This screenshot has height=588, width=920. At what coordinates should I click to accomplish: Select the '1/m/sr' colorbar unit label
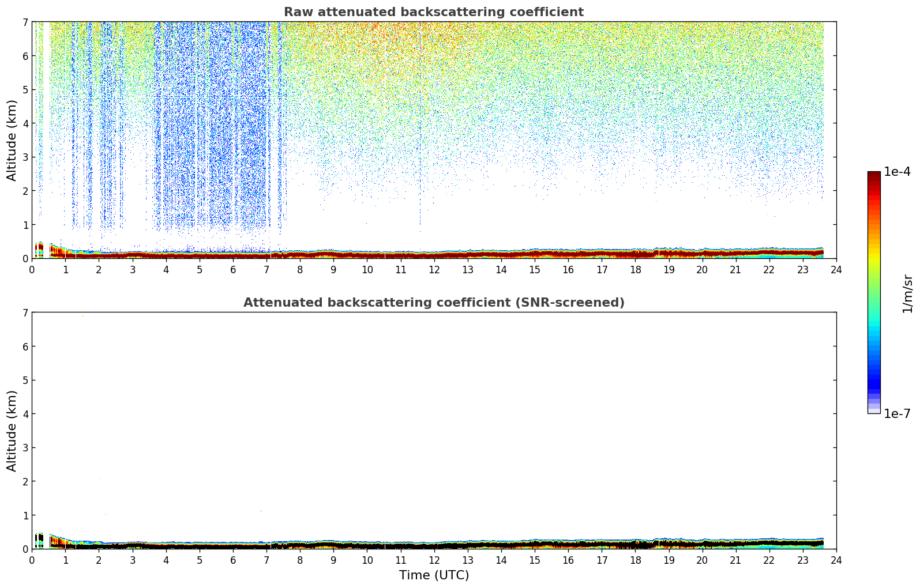pos(907,293)
